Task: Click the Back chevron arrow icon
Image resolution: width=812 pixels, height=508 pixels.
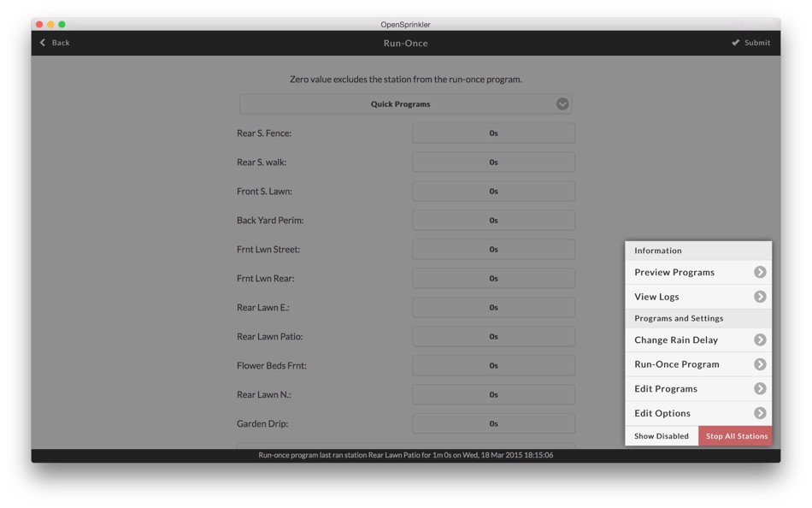Action: click(43, 43)
